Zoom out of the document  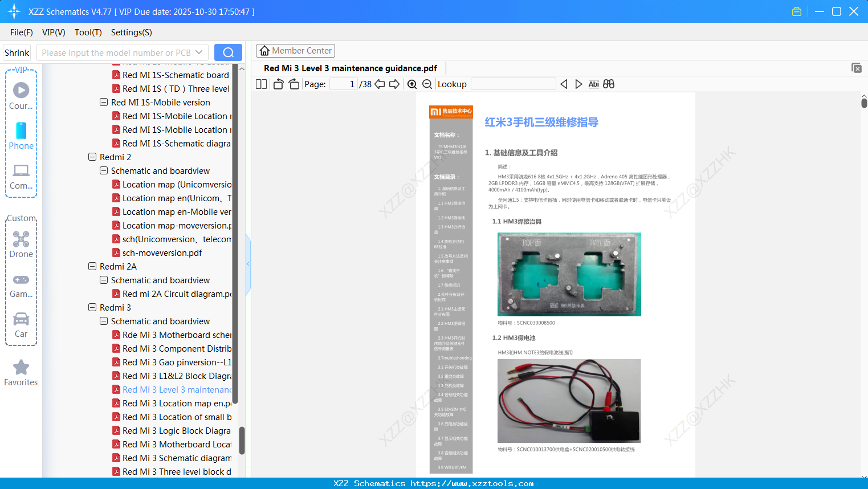pyautogui.click(x=426, y=84)
